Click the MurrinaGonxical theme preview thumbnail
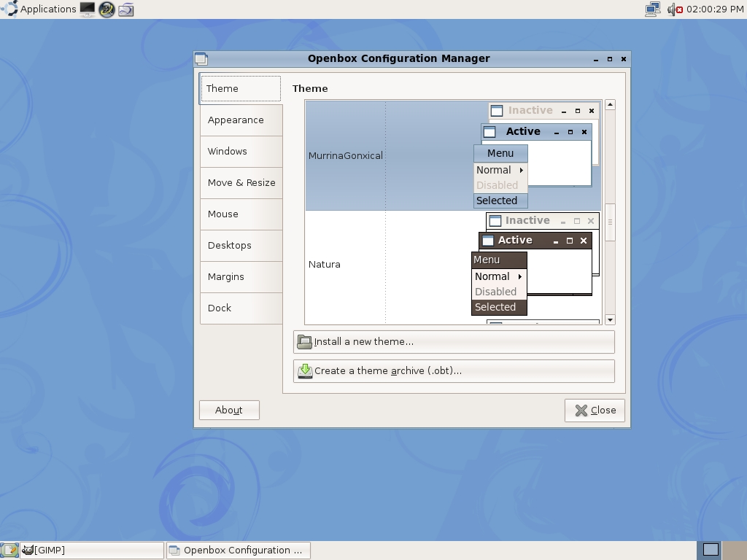 (536, 156)
